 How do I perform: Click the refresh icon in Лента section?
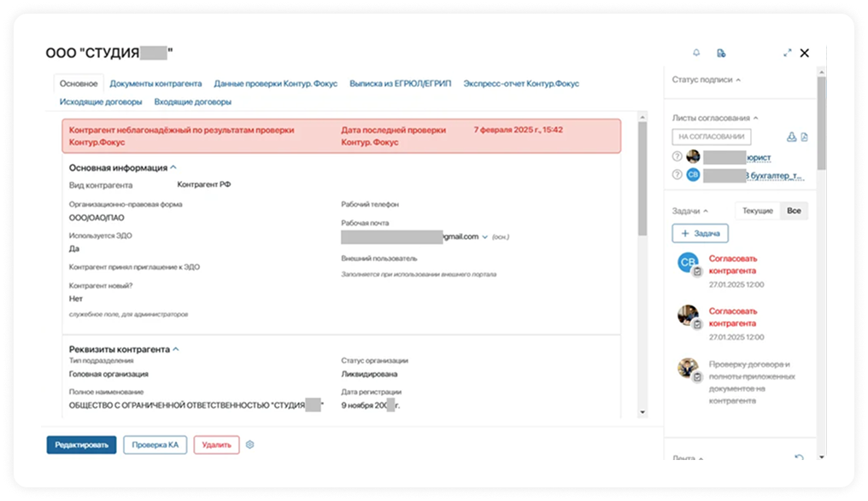pos(799,458)
